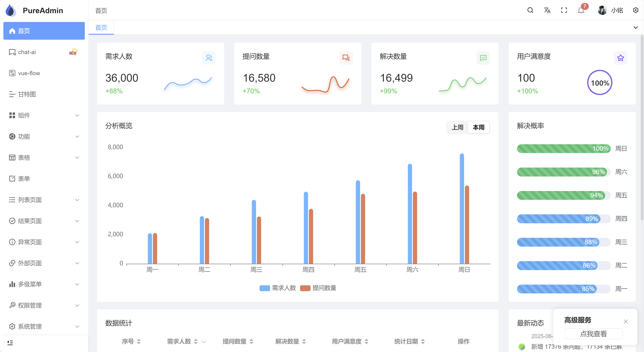Screen dimensions: 644x352
Task: Click the 点我查看 button
Action: tap(593, 334)
